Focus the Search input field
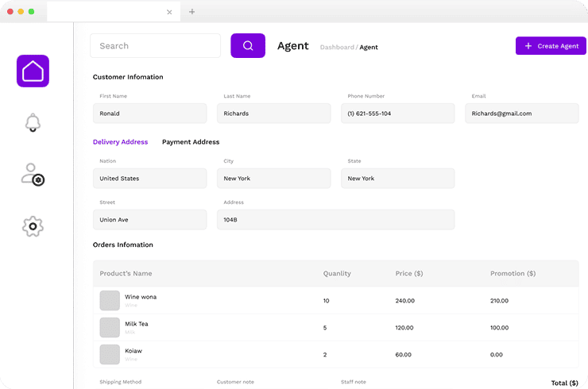The image size is (588, 389). coord(155,46)
